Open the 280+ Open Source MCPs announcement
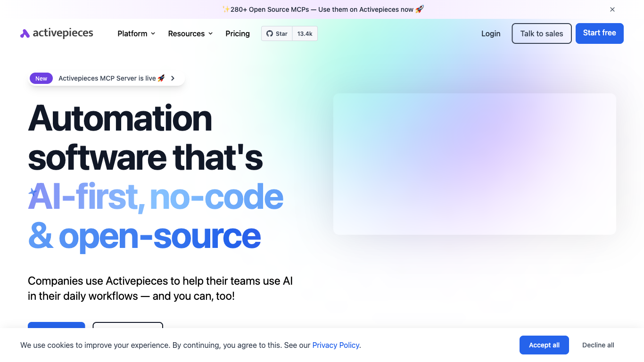The height and width of the screenshot is (362, 644). point(323,9)
